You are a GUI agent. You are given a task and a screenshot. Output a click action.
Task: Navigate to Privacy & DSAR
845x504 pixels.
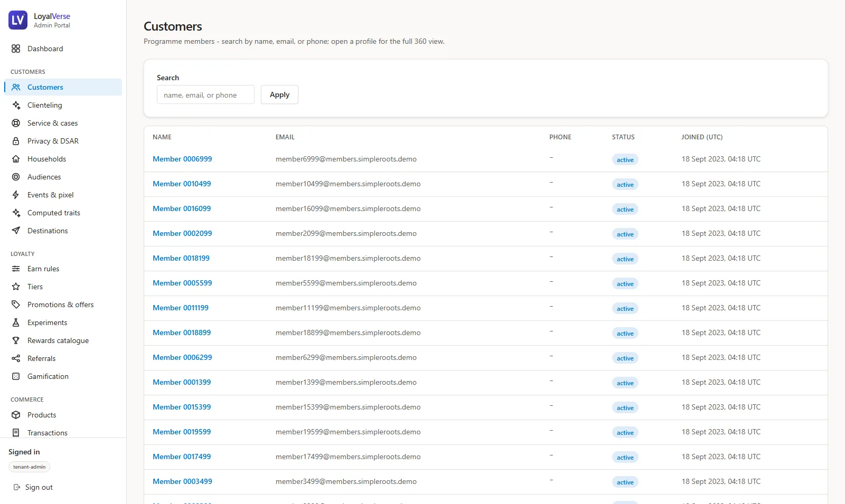pos(63,141)
